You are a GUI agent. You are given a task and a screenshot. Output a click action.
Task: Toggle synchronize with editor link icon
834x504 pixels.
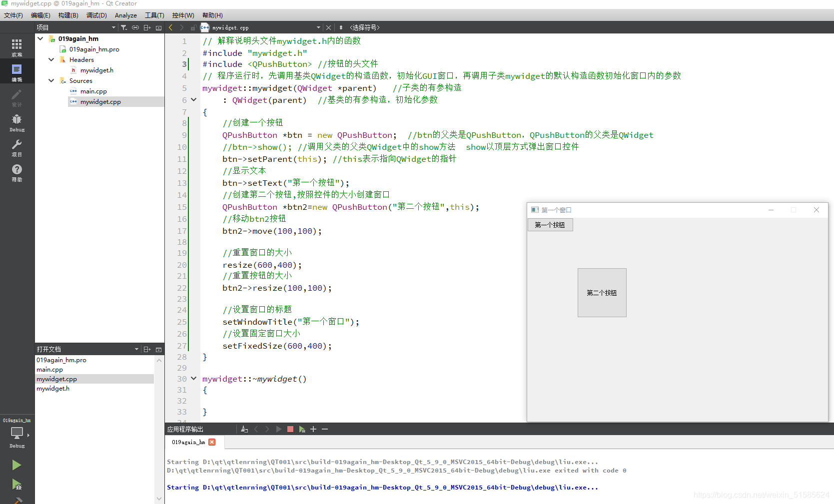click(x=135, y=27)
